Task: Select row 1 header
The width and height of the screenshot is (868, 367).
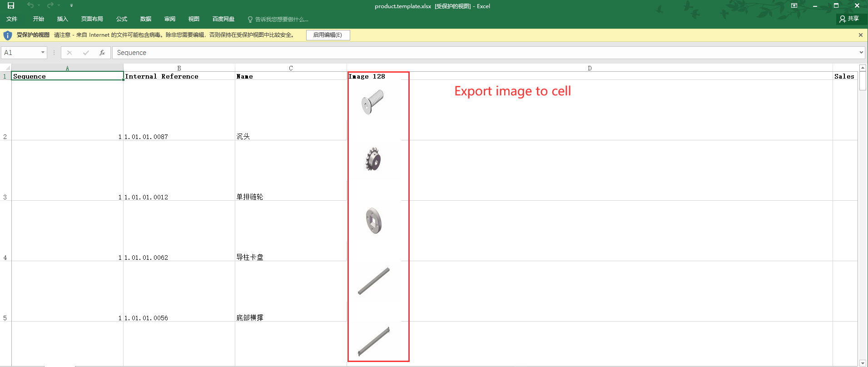Action: point(5,76)
